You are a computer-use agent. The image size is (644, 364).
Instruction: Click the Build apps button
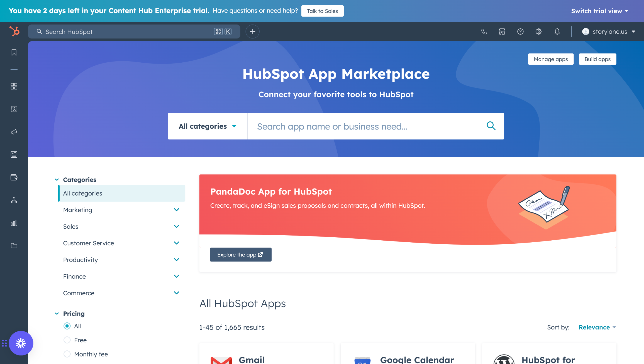pyautogui.click(x=597, y=59)
